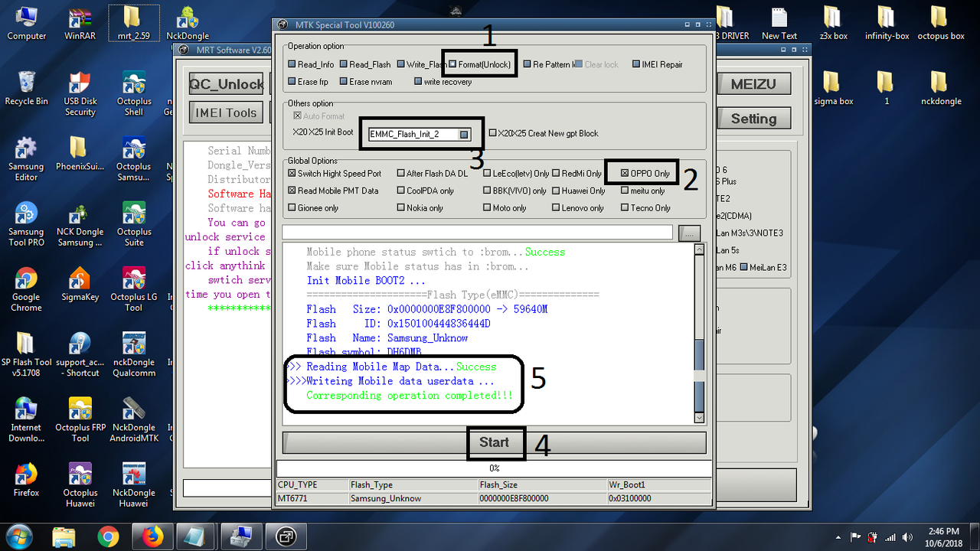Screen dimensions: 980x551
Task: Open the Octoplus LG Tool icon
Action: 133,289
